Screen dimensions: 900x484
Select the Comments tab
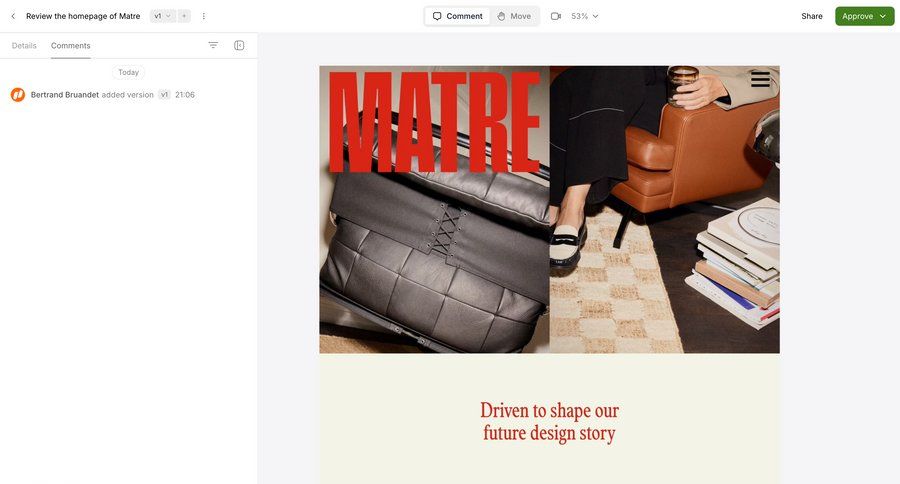[71, 45]
